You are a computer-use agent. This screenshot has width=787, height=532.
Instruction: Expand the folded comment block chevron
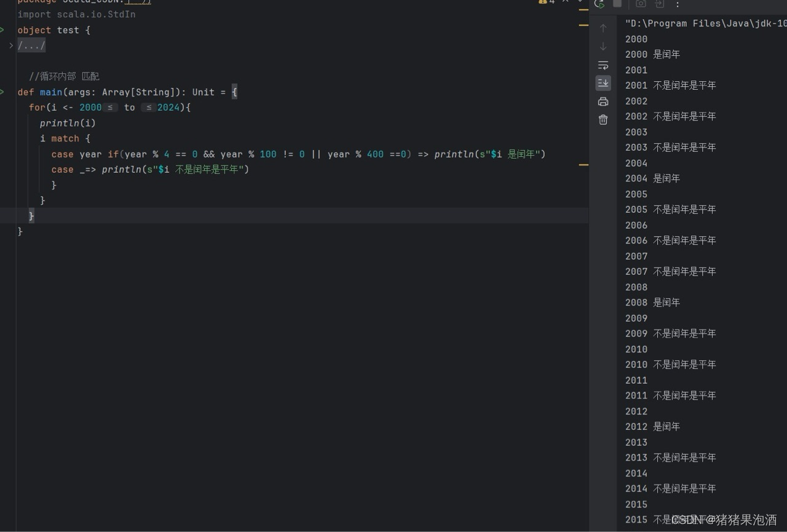(x=11, y=46)
